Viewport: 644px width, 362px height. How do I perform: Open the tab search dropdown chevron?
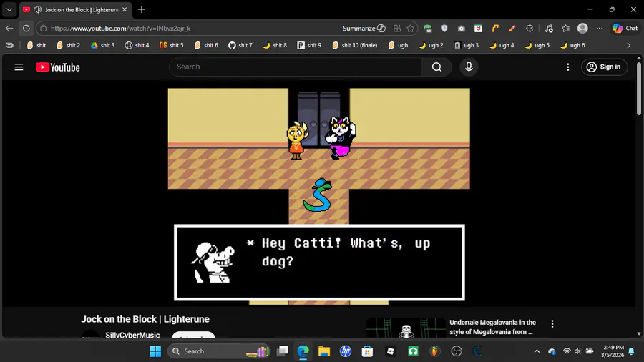9,9
